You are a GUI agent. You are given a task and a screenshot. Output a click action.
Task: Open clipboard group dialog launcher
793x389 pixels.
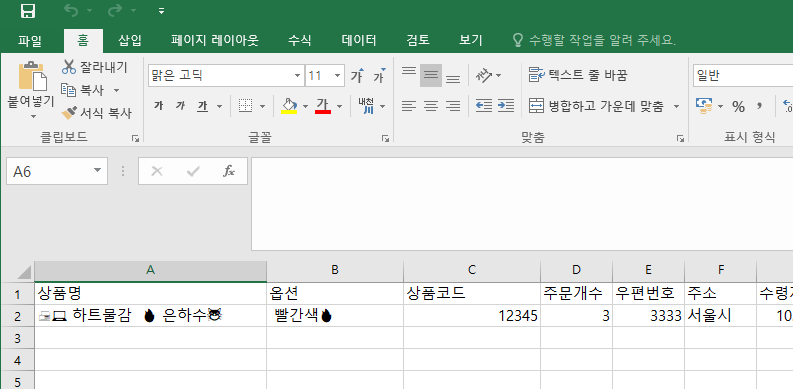[136, 138]
